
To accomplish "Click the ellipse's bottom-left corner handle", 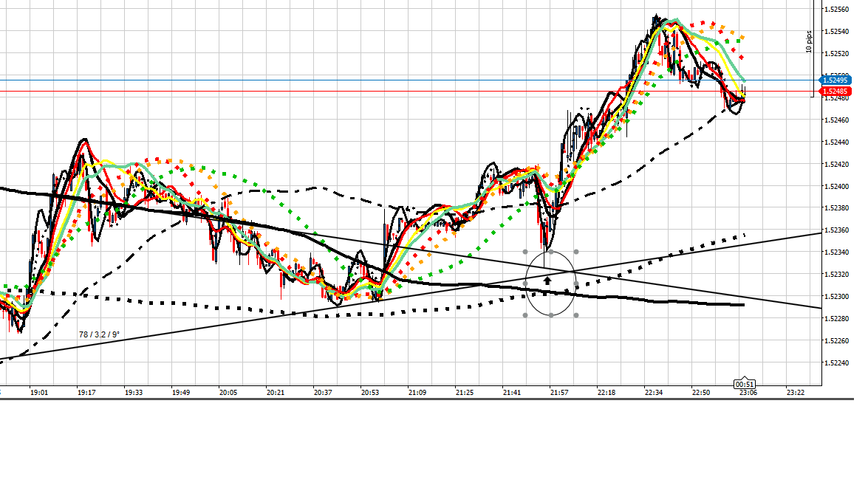I will (525, 315).
